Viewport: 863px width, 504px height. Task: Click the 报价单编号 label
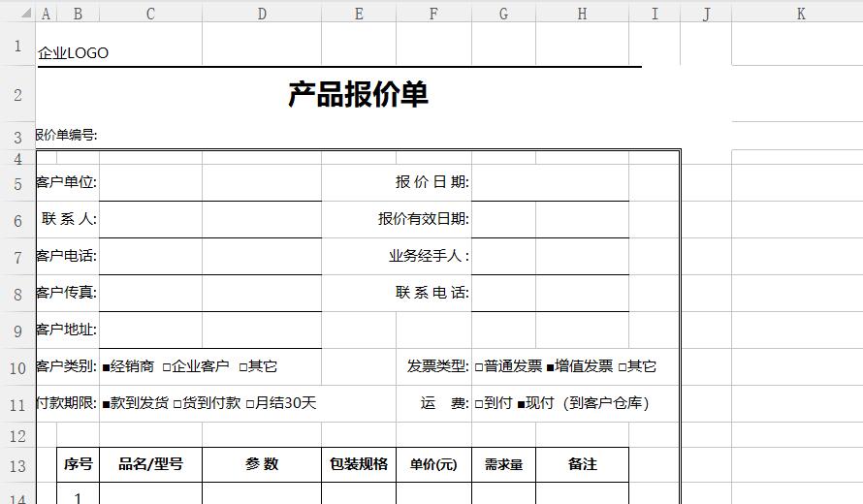click(x=67, y=135)
